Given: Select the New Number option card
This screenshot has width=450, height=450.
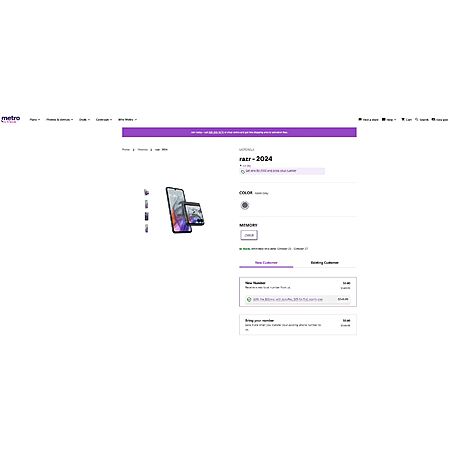Looking at the screenshot, I should coord(298,292).
